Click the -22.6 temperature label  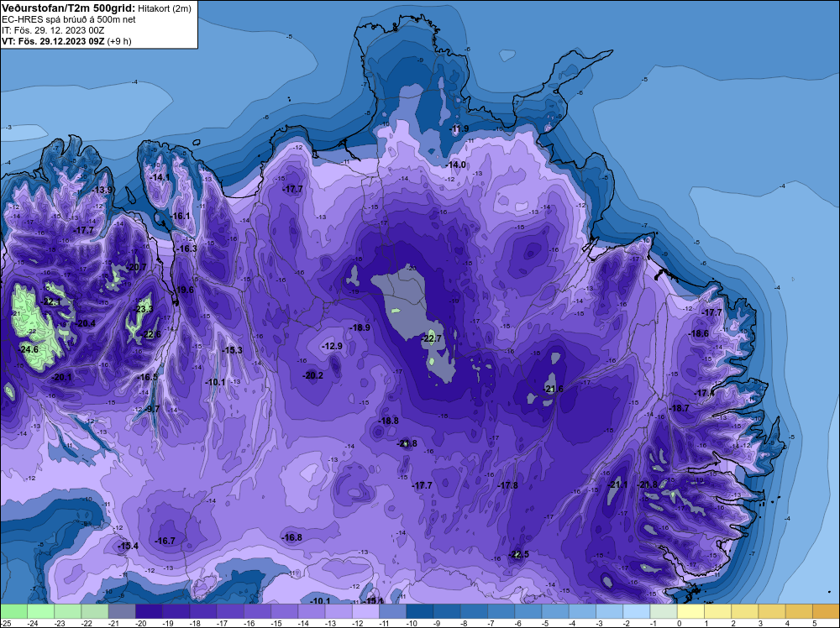click(x=151, y=335)
